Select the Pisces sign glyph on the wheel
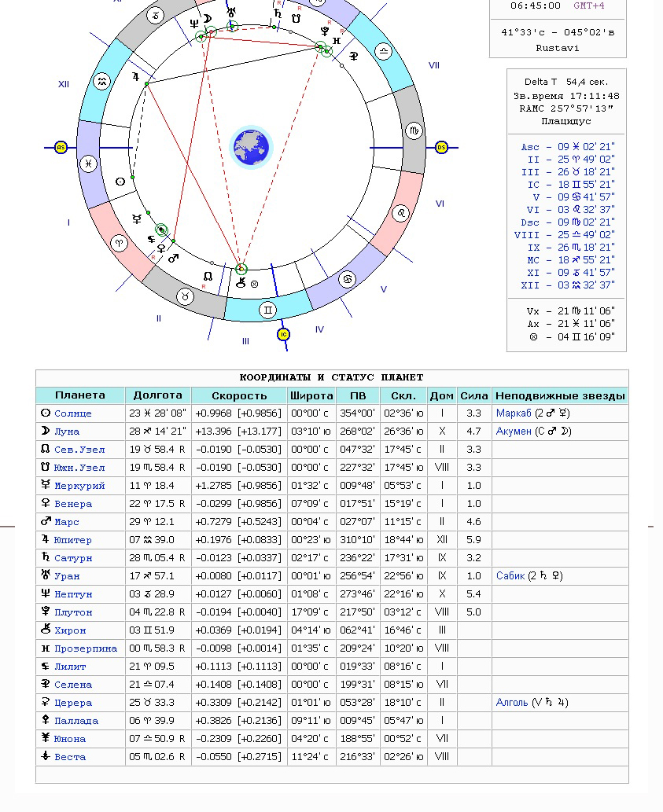This screenshot has height=812, width=663. [x=89, y=164]
